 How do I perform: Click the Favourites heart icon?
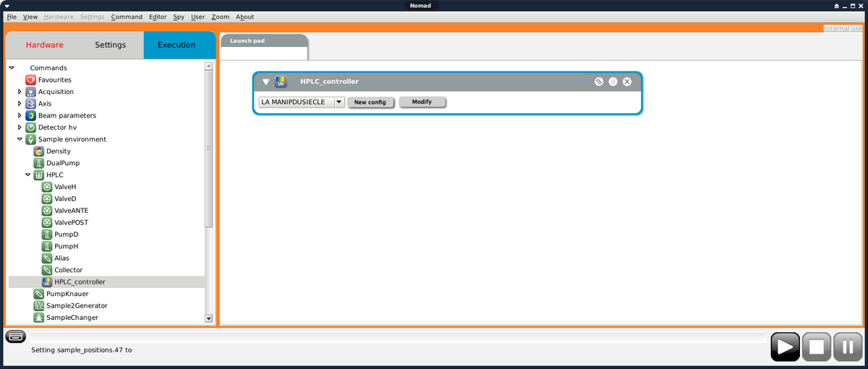(x=30, y=80)
